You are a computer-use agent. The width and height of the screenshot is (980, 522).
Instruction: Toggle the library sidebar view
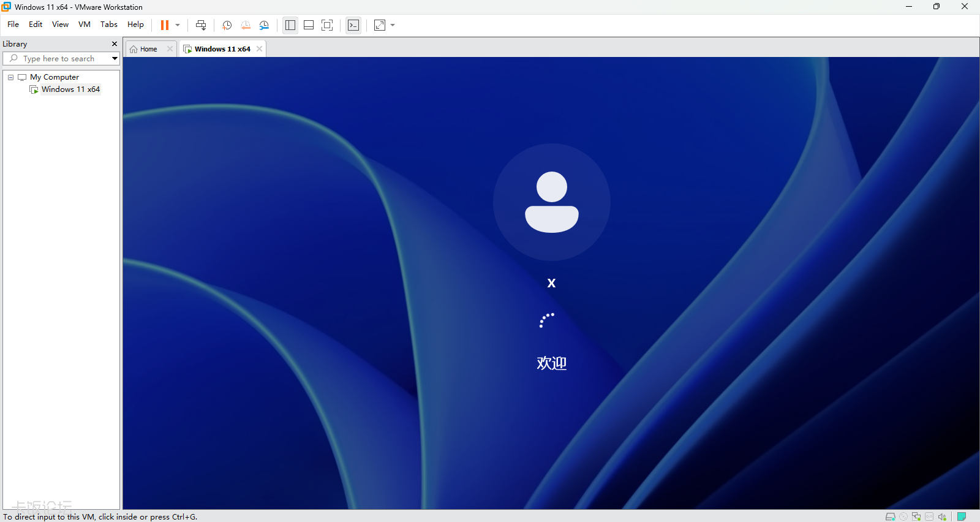tap(290, 25)
